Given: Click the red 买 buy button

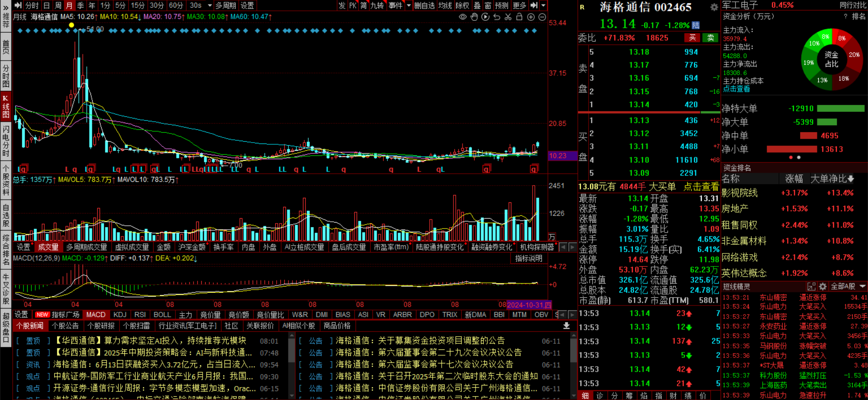Looking at the screenshot, I should pyautogui.click(x=693, y=38).
